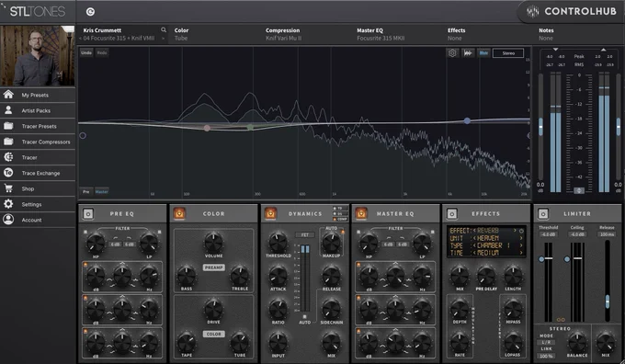Click the COLOR button below Drive
Screen dimensions: 625x364
213,334
